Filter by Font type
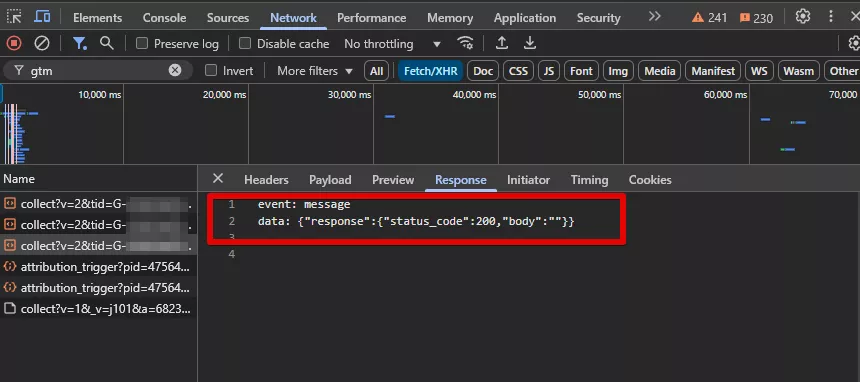860x382 pixels. tap(581, 71)
